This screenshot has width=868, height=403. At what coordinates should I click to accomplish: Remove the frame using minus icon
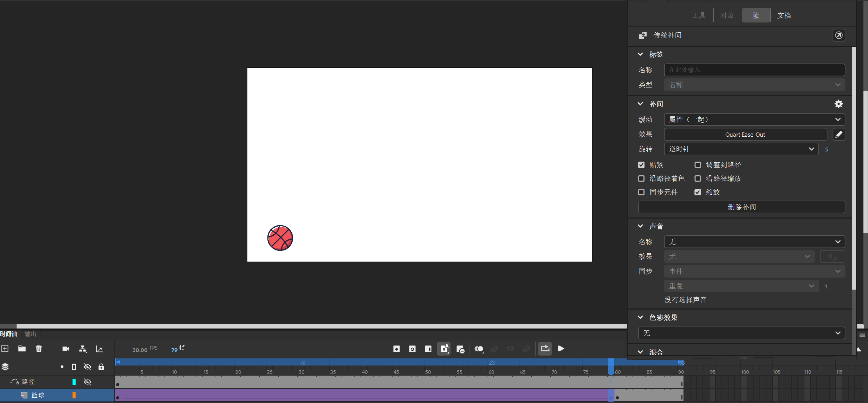[x=460, y=349]
